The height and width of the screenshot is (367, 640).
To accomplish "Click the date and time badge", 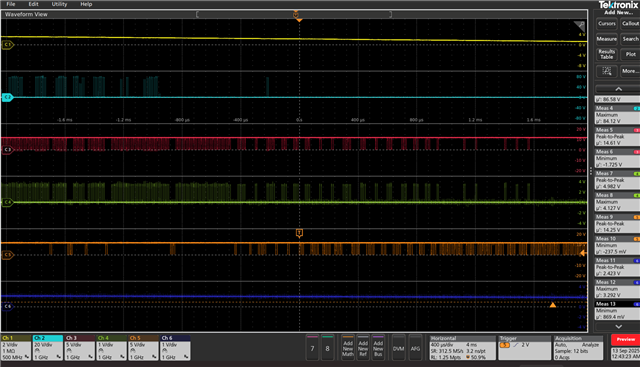I will tap(625, 354).
